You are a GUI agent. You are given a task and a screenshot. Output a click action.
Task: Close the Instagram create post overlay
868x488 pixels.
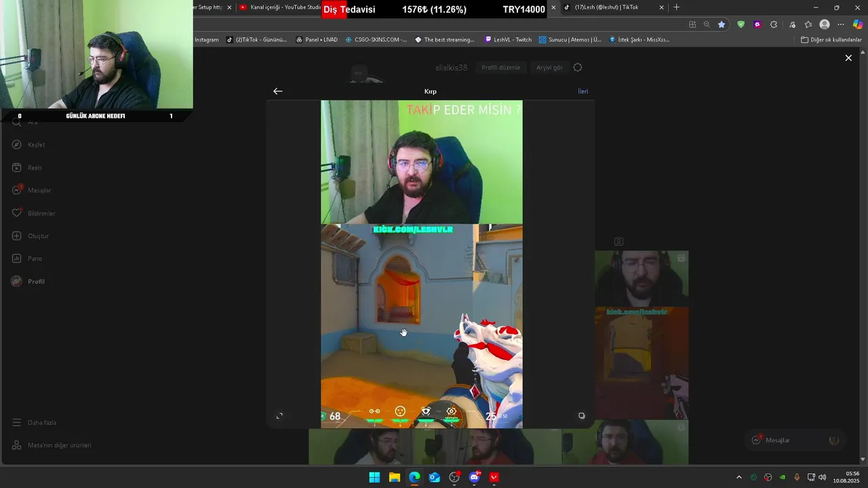[x=848, y=58]
